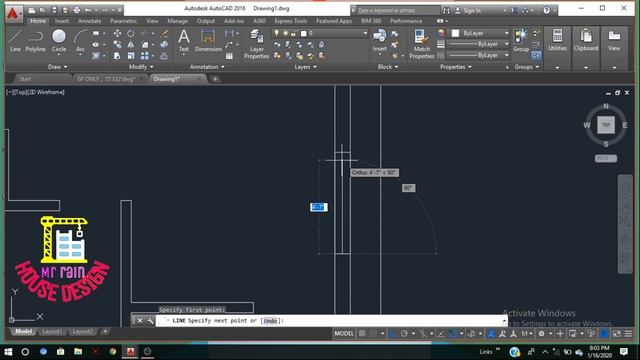
Task: Expand the Modify panel
Action: click(x=141, y=67)
